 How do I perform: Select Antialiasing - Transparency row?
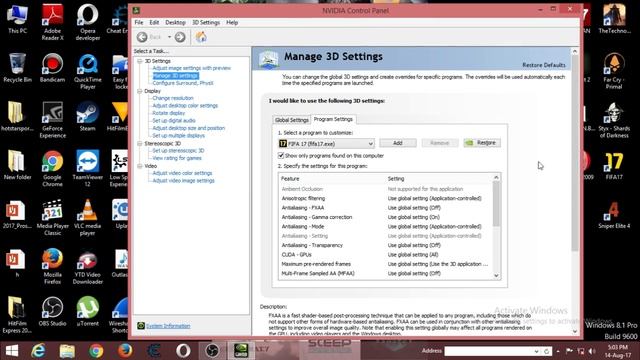tap(386, 245)
